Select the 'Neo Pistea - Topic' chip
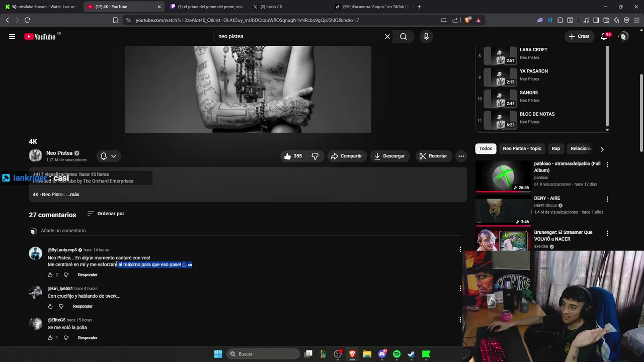The image size is (644, 362). 522,149
